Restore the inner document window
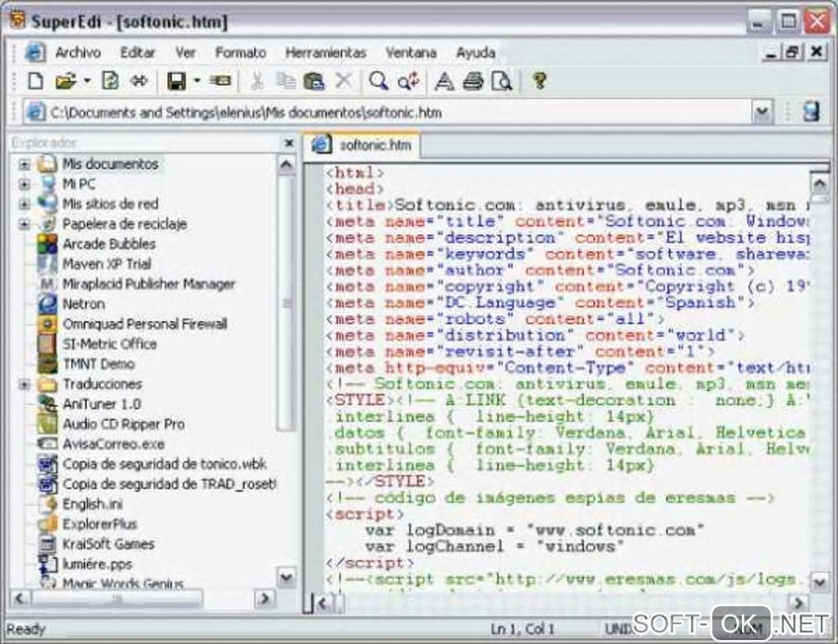The image size is (838, 644). pos(793,53)
